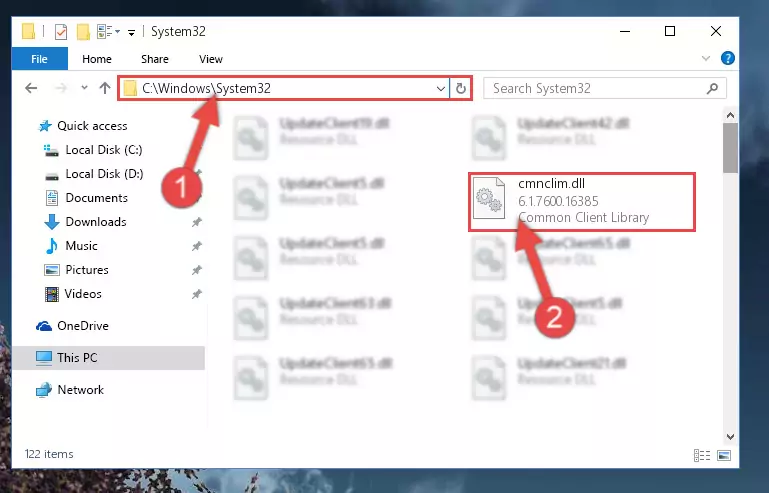
Task: Click the This PC monitor icon
Action: point(44,358)
